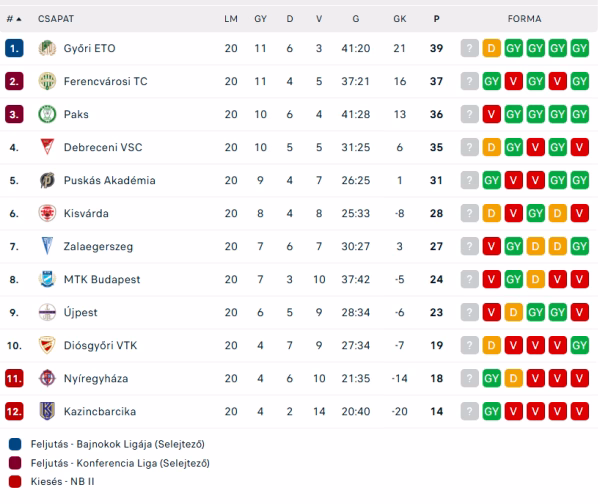600x504 pixels.
Task: Click the Puskás Akadémia club logo
Action: pos(46,180)
